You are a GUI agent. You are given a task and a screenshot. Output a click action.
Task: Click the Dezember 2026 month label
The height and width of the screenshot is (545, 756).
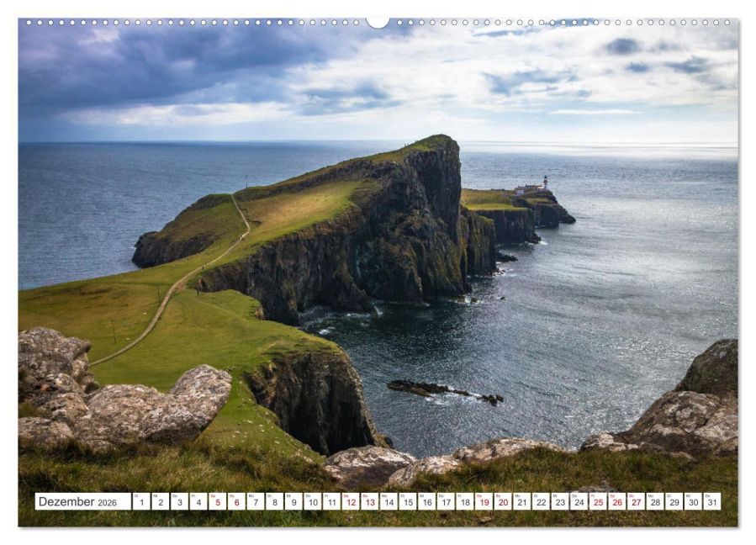[x=77, y=501]
